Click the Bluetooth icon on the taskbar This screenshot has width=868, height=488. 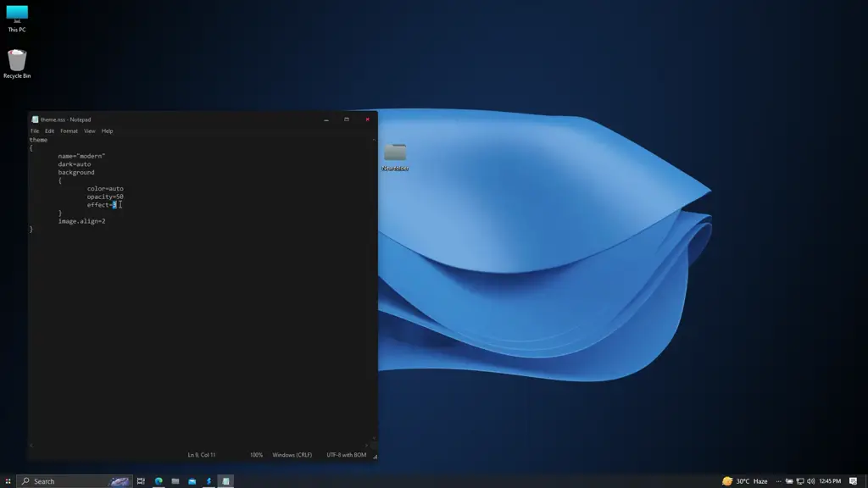208,481
